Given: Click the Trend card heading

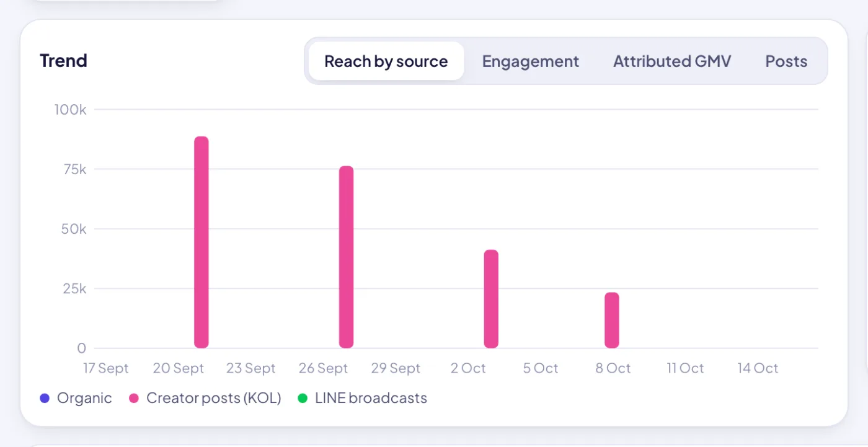Looking at the screenshot, I should (63, 61).
